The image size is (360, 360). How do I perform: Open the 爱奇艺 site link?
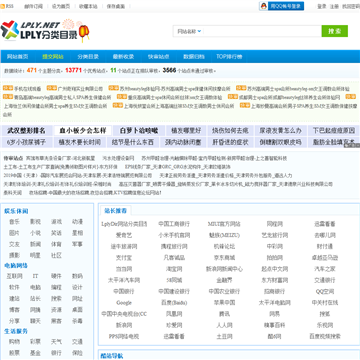coord(124,235)
